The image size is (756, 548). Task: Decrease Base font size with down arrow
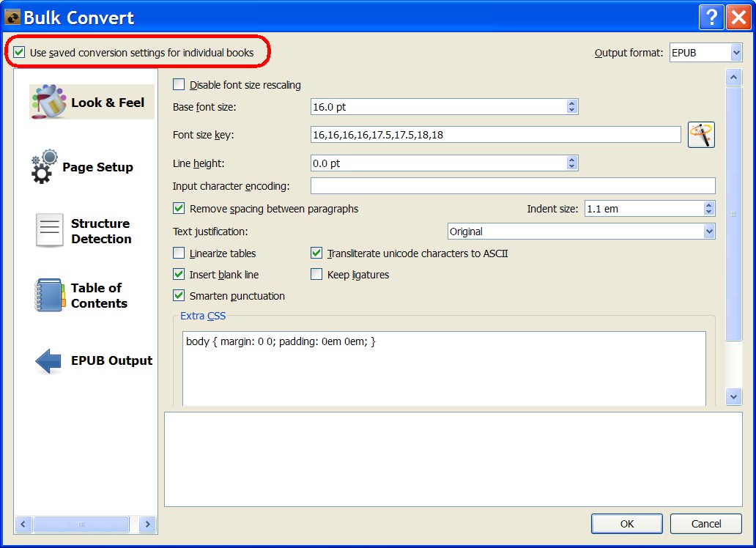(572, 110)
